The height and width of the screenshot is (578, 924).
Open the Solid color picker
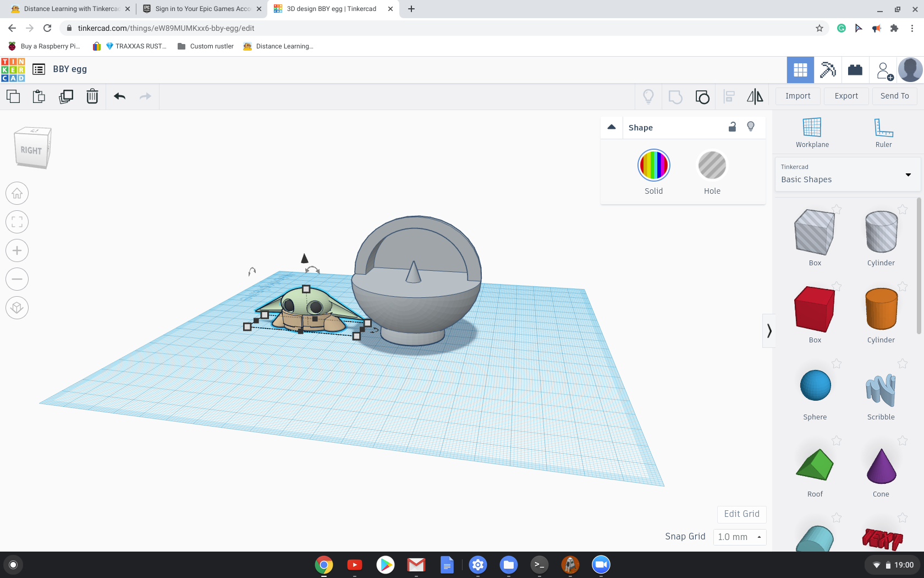click(653, 165)
